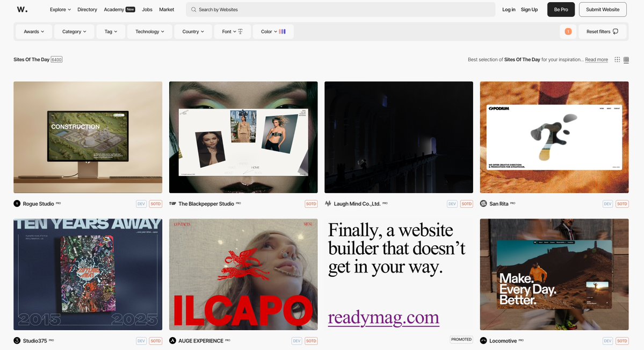Expand the Technology filter dropdown
644x350 pixels.
click(149, 32)
